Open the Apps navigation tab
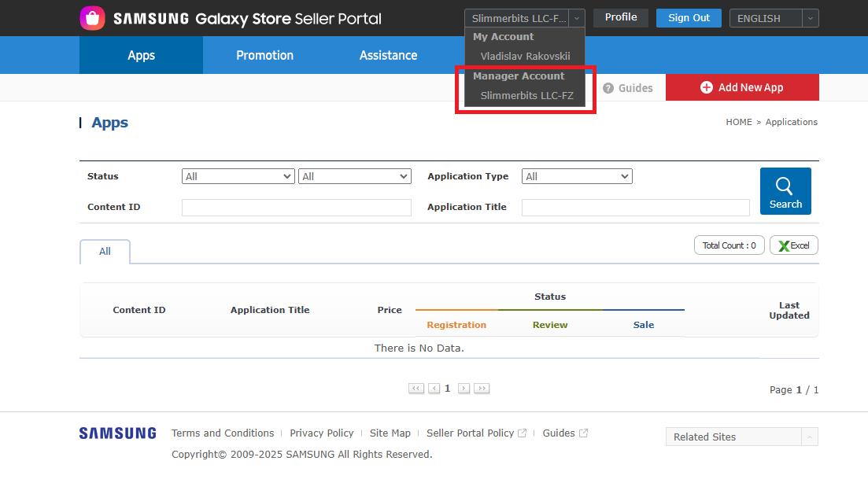 pos(141,55)
